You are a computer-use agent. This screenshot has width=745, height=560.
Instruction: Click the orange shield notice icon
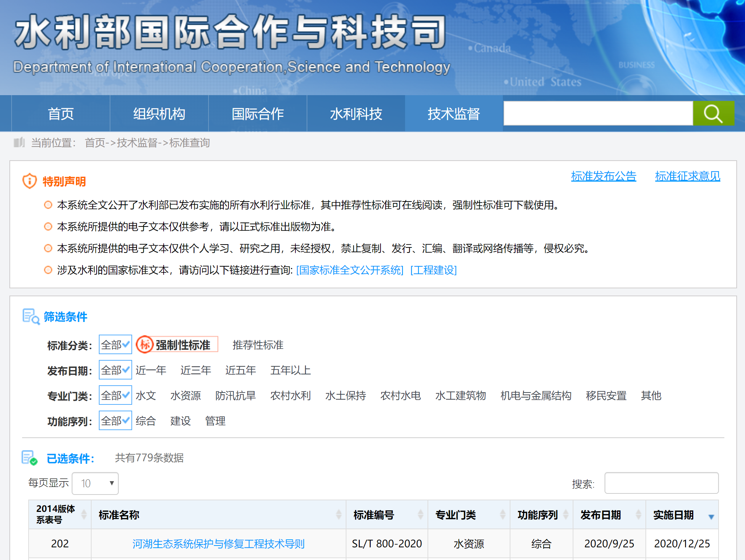pyautogui.click(x=30, y=181)
